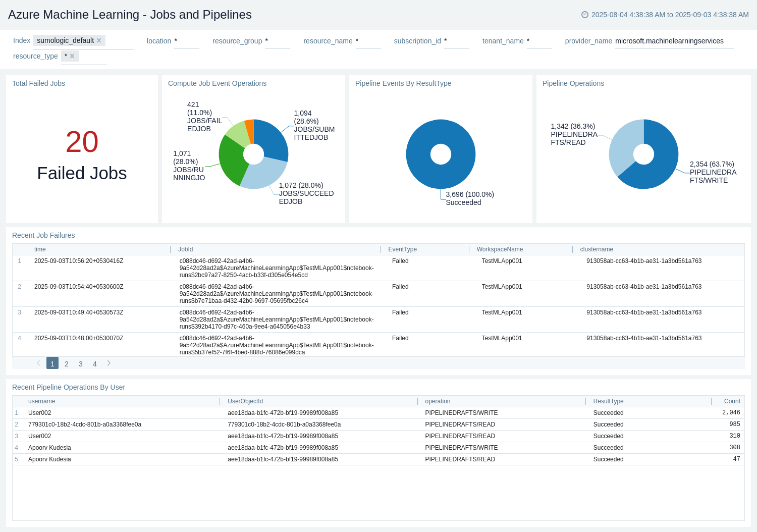Open Compute Job Event Operations panel title
757x532 pixels.
point(217,83)
